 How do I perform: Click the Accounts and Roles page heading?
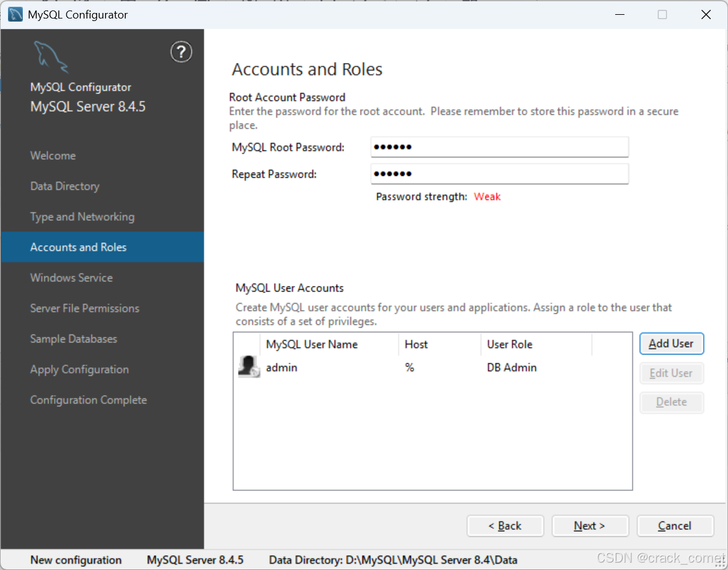click(x=307, y=69)
